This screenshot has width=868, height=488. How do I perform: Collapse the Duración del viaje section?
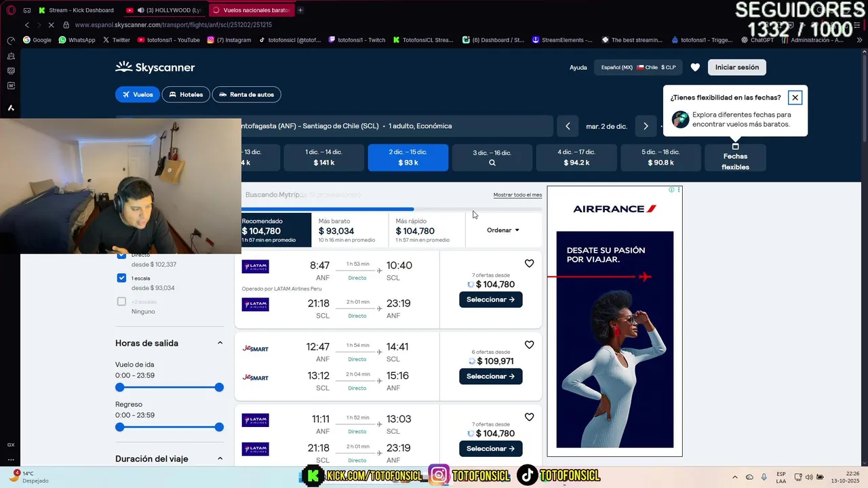tap(220, 459)
